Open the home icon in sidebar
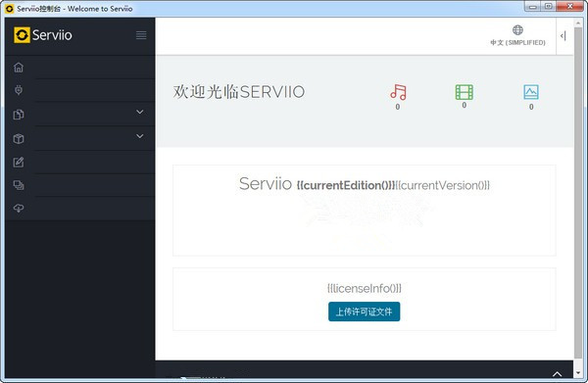The image size is (588, 383). pyautogui.click(x=19, y=67)
